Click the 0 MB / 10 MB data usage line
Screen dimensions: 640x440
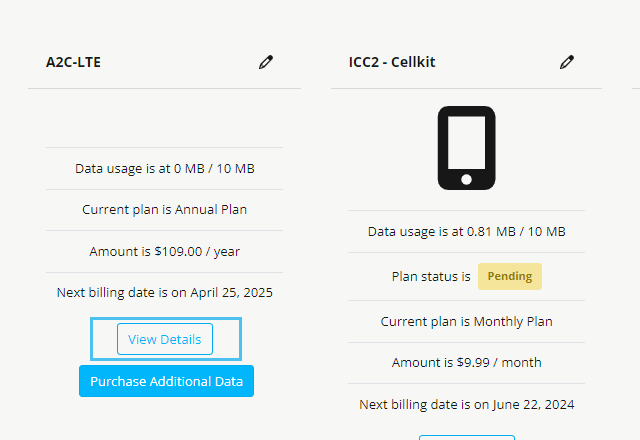[x=165, y=168]
